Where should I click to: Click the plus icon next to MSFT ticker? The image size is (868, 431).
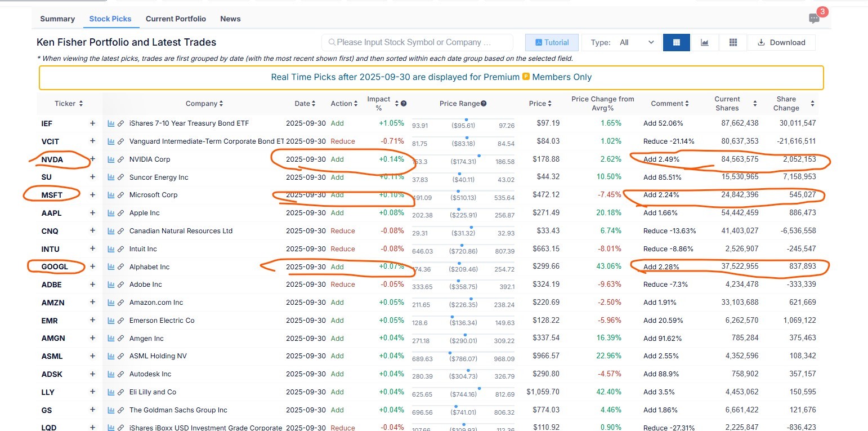coord(93,195)
